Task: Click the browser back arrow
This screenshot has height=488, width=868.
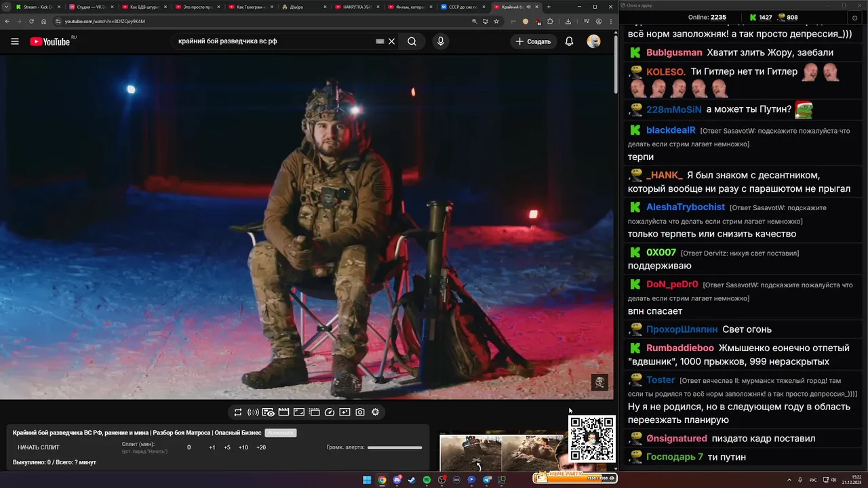Action: 7,21
